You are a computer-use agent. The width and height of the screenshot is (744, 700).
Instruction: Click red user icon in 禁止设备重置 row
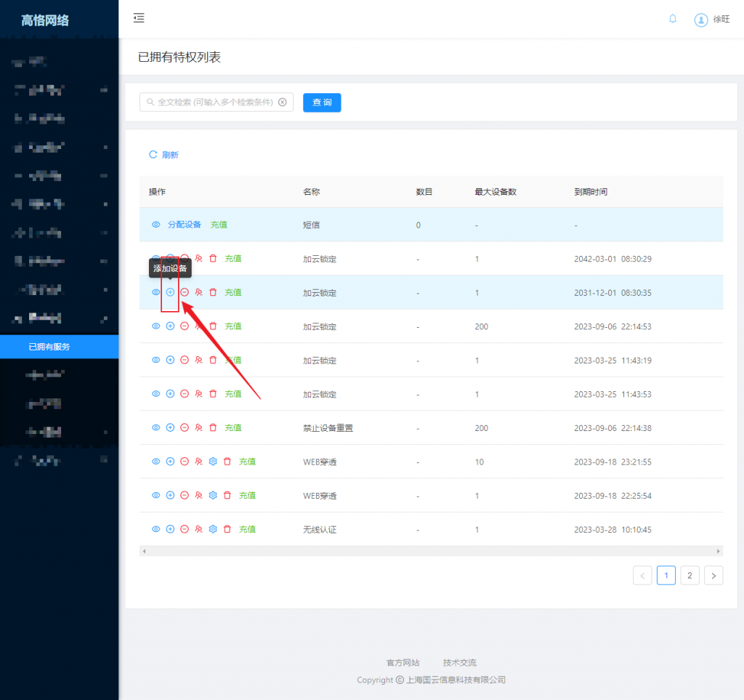(x=198, y=428)
